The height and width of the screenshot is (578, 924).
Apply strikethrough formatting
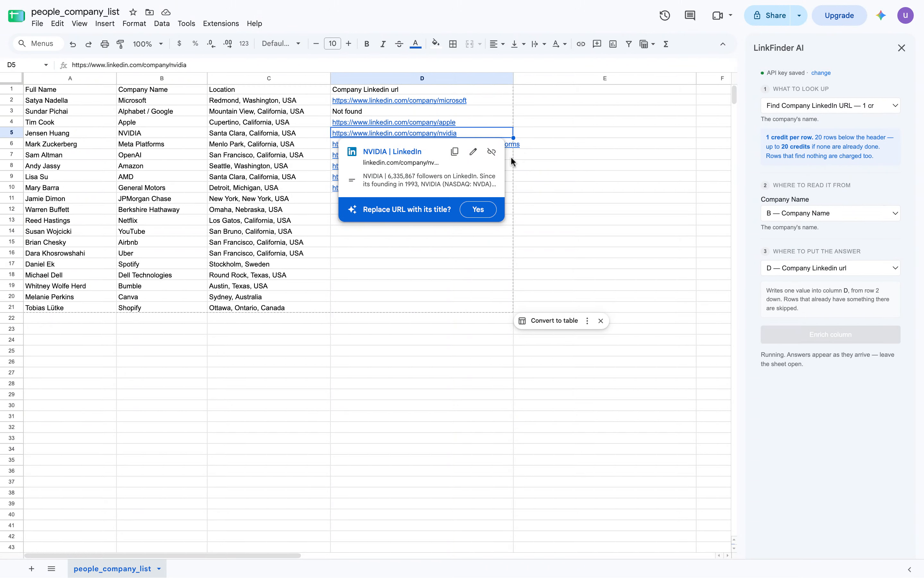tap(399, 44)
